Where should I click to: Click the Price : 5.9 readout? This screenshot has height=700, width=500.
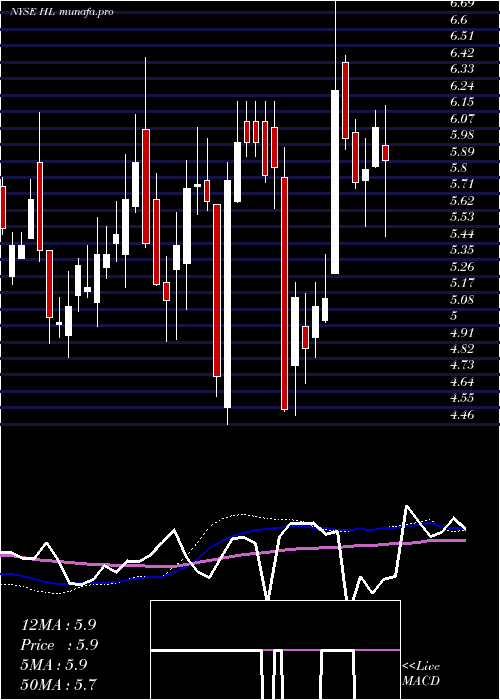tap(59, 645)
